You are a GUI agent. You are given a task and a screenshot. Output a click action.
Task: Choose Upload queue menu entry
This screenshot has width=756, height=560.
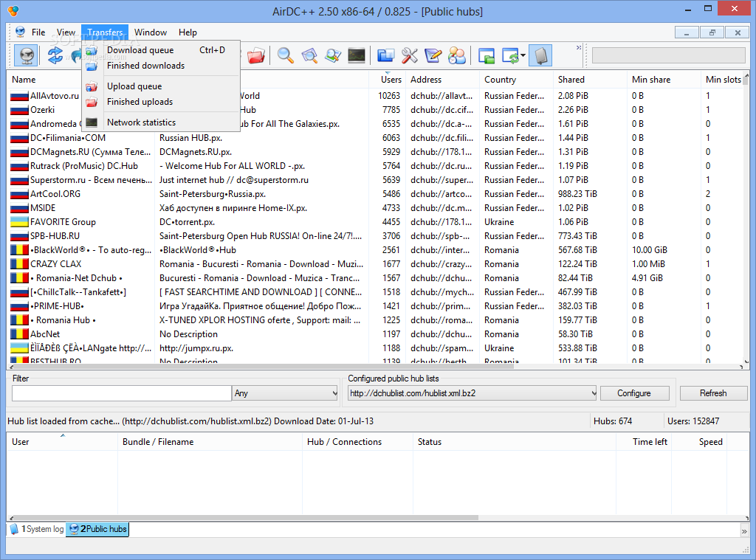(161, 86)
